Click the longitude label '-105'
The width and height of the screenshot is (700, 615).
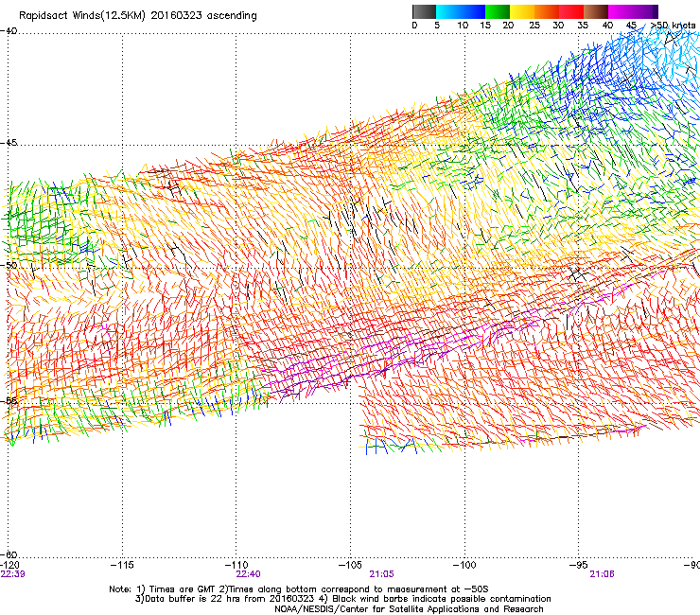(x=350, y=565)
